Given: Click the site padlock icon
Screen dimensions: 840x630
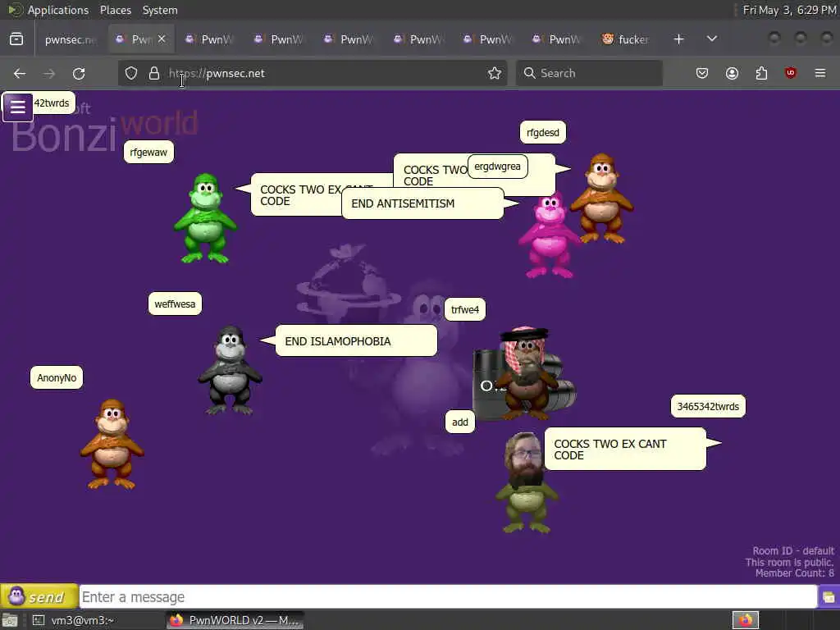Looking at the screenshot, I should [154, 73].
